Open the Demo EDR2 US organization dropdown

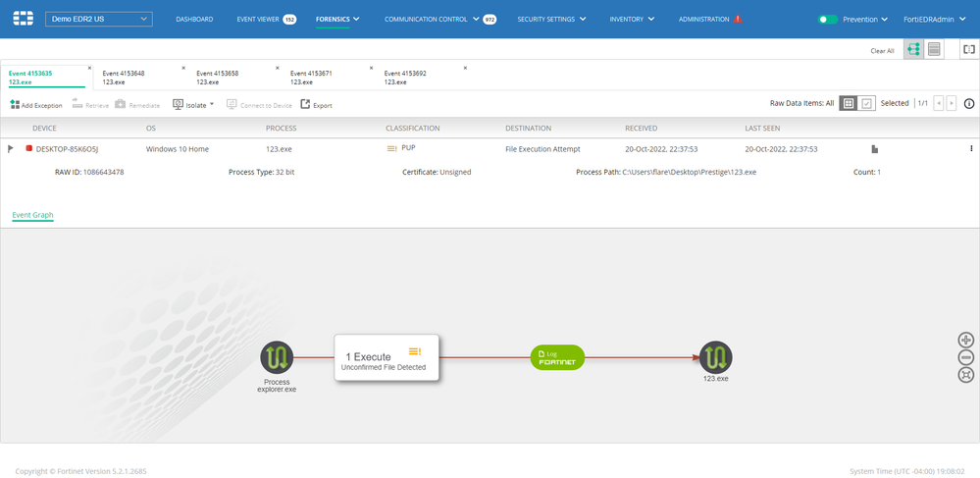coord(99,19)
